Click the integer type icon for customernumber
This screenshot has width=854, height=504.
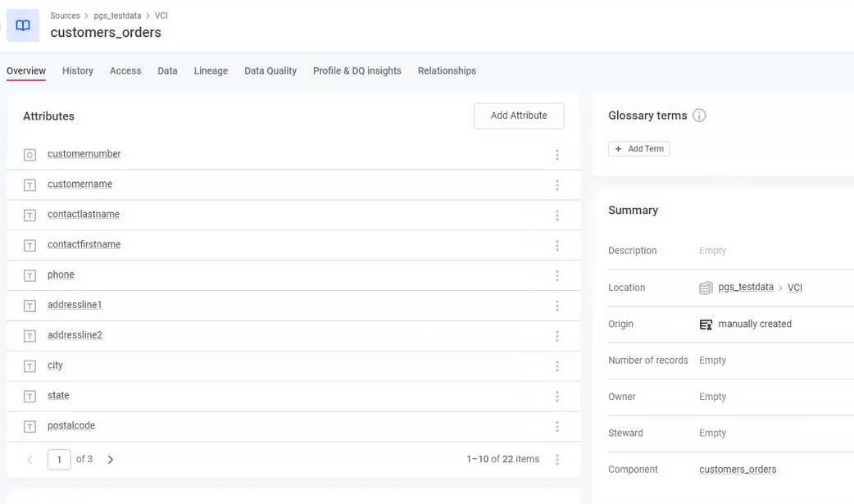30,155
